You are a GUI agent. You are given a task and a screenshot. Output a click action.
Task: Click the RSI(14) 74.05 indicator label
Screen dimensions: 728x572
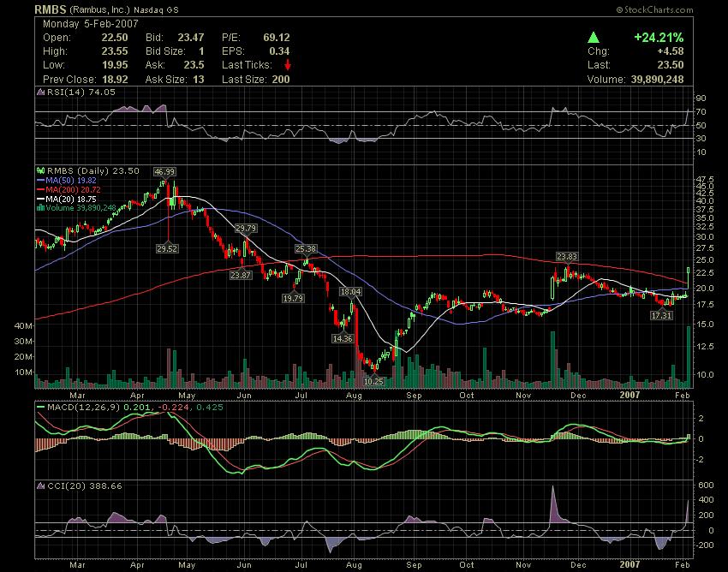[x=81, y=92]
